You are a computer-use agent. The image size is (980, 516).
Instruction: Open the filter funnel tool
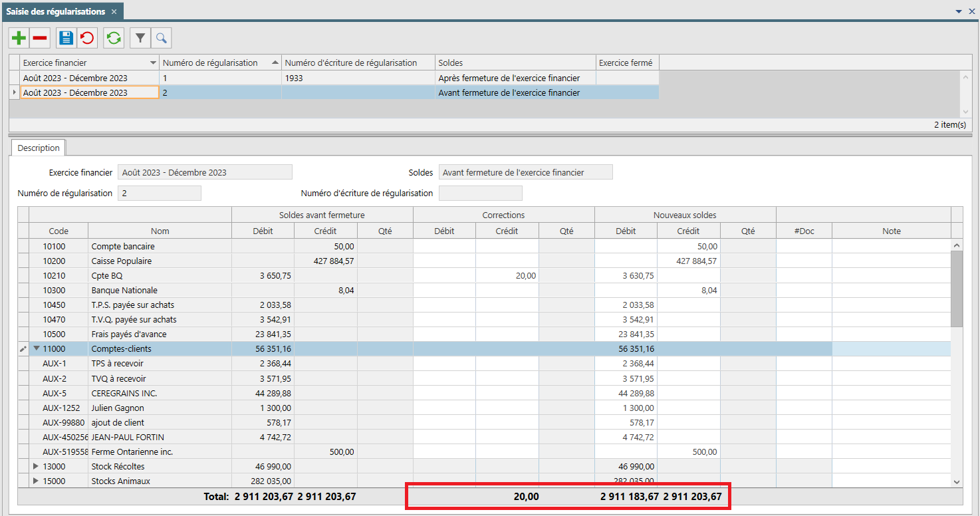click(x=140, y=39)
